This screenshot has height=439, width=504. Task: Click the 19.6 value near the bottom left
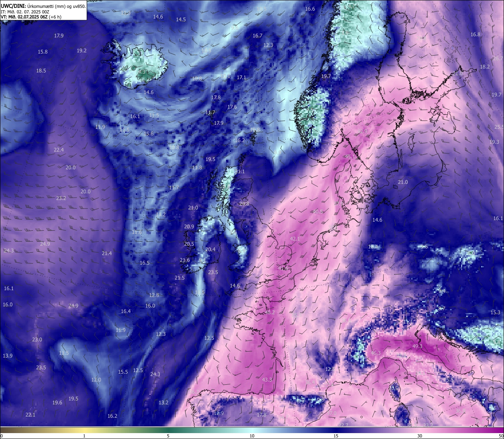point(57,402)
